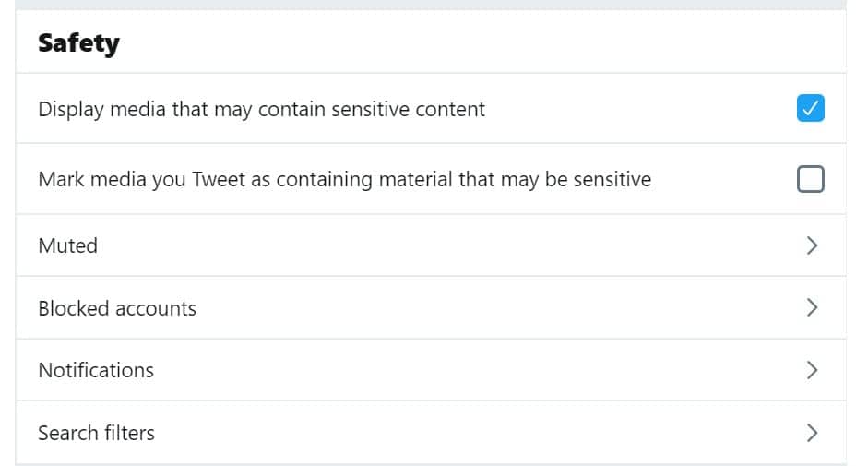The width and height of the screenshot is (868, 466).
Task: Click the Notifications row chevron icon
Action: pyautogui.click(x=812, y=370)
